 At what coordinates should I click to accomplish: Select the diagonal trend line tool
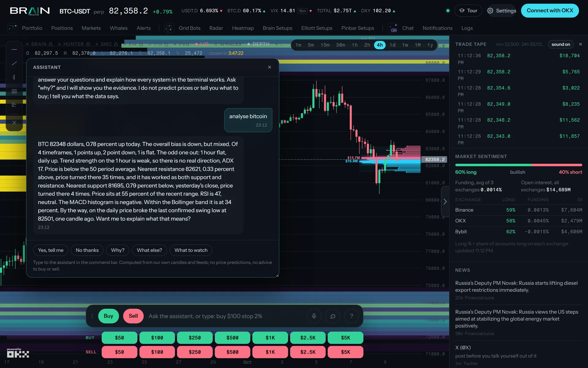tap(14, 63)
